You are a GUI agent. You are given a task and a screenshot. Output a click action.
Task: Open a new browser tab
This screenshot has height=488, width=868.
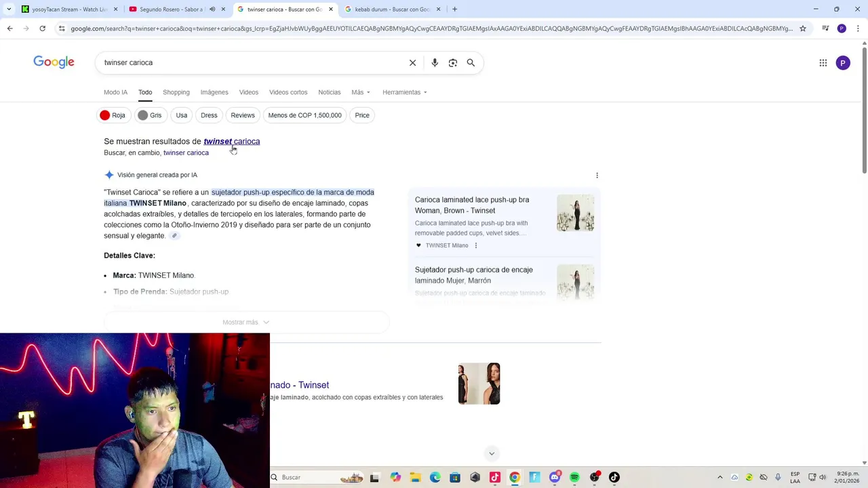(x=454, y=9)
